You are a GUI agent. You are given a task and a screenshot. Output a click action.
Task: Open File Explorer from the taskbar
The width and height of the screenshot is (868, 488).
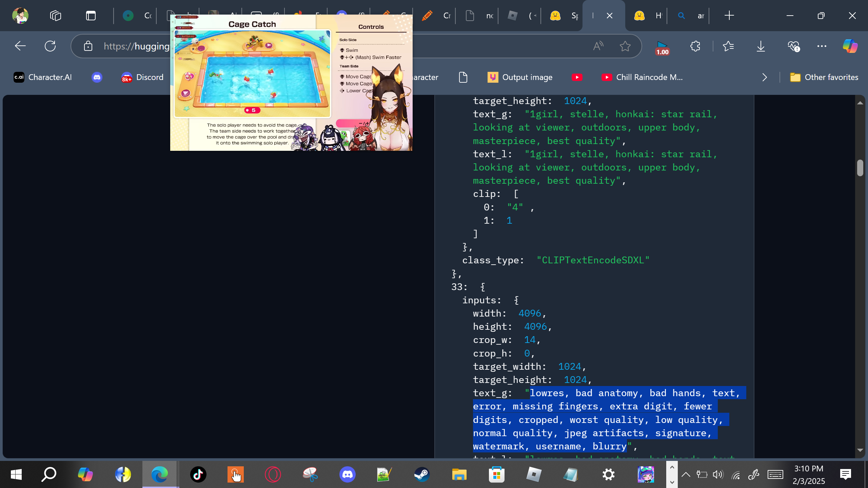click(x=459, y=474)
